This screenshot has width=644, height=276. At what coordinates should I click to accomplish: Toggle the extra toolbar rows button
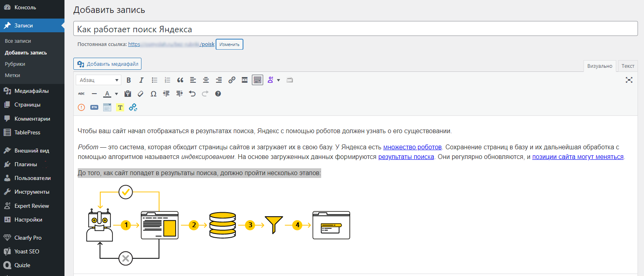(258, 80)
